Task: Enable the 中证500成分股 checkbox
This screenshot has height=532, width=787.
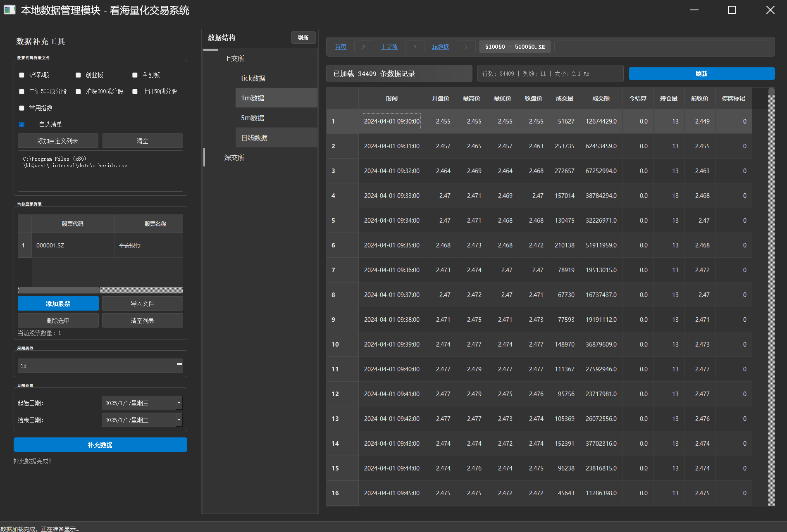Action: coord(21,92)
